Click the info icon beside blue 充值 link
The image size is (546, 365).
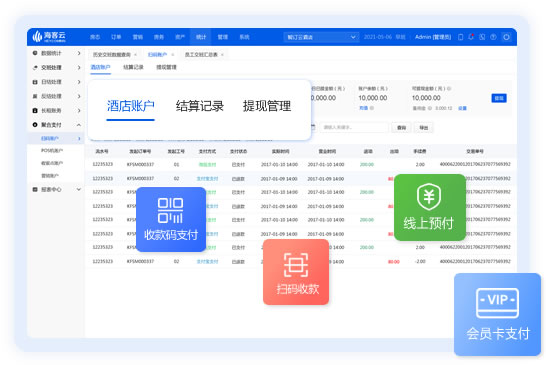point(372,108)
